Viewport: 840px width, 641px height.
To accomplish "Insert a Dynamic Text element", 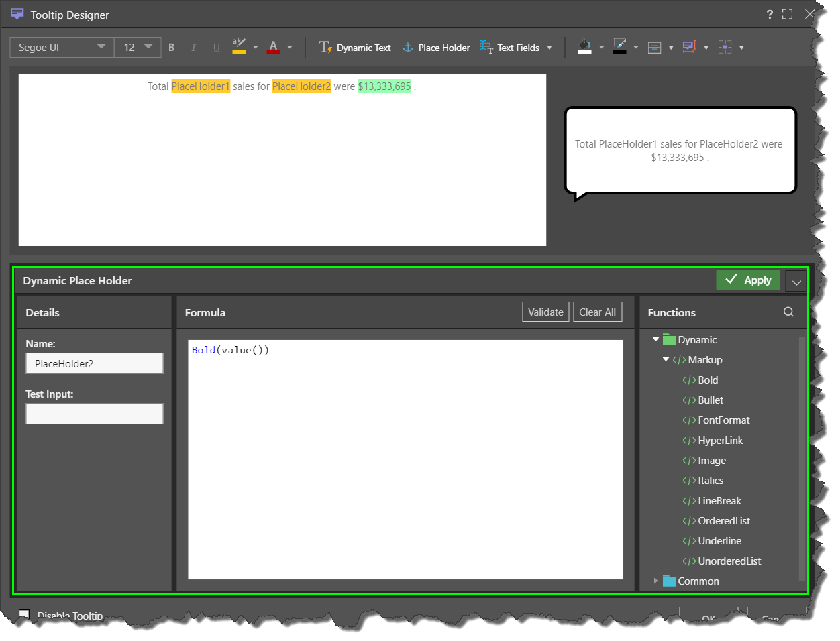I will 355,48.
